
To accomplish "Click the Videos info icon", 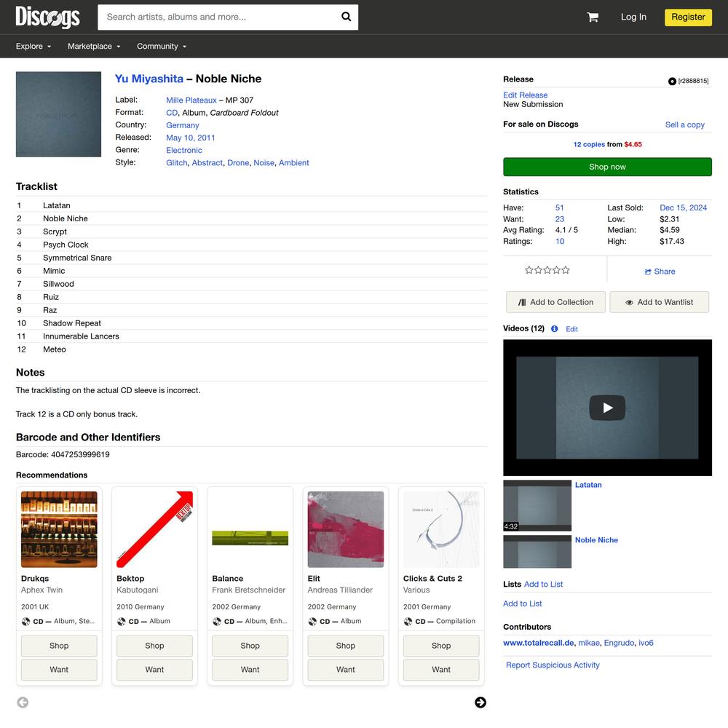I will 554,329.
